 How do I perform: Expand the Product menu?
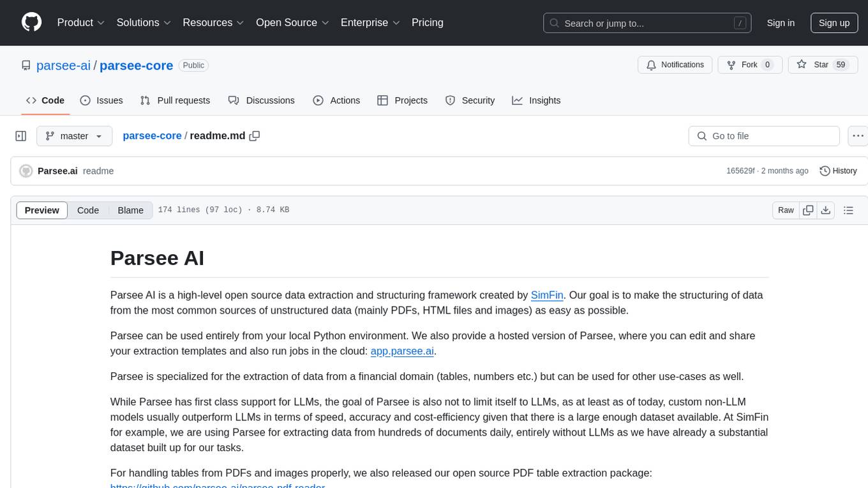click(x=81, y=22)
